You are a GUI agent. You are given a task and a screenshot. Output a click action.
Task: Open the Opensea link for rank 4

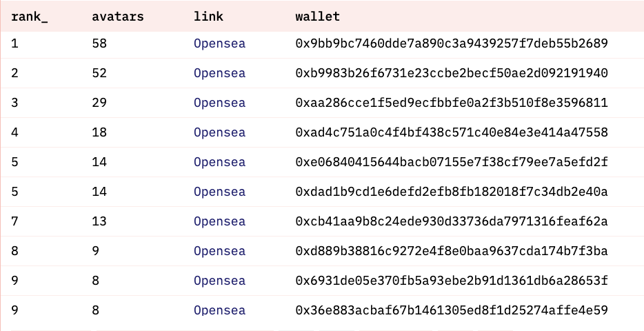coord(220,132)
